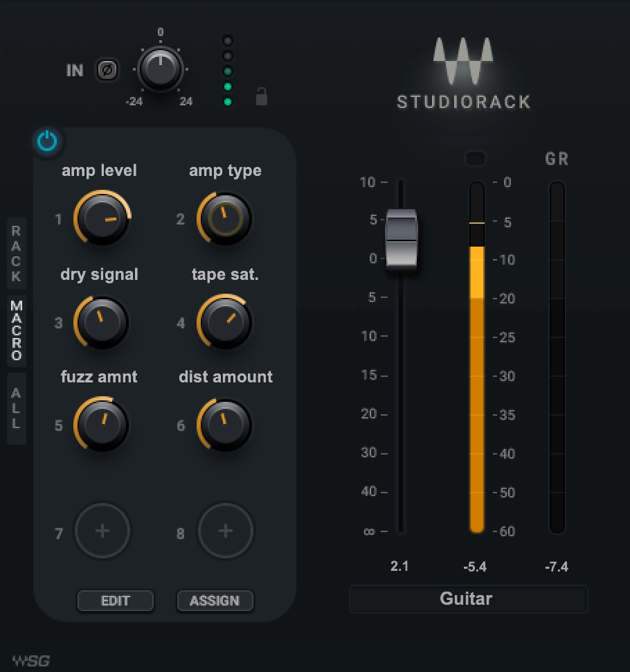Click the tape sat. label
This screenshot has height=672, width=630.
pyautogui.click(x=225, y=275)
